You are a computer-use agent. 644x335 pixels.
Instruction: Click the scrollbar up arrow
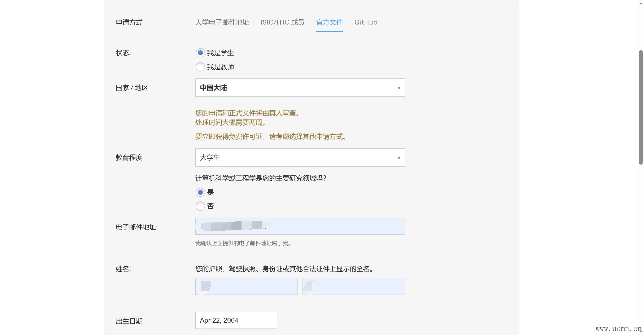coord(640,4)
